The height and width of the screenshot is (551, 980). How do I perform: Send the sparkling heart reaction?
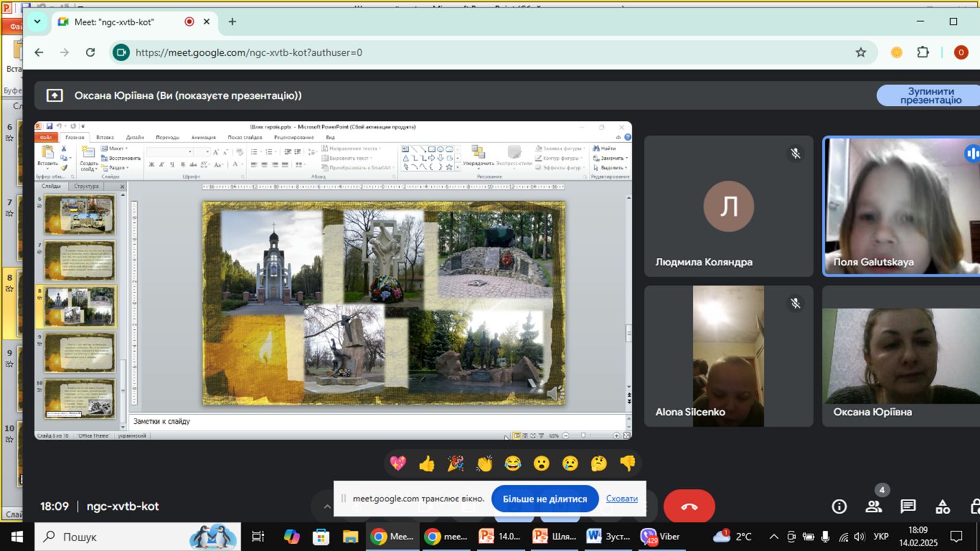(x=398, y=463)
